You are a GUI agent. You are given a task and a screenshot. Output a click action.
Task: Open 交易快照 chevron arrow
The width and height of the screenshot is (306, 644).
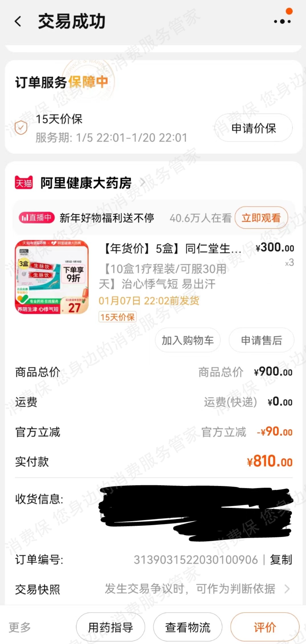(287, 589)
